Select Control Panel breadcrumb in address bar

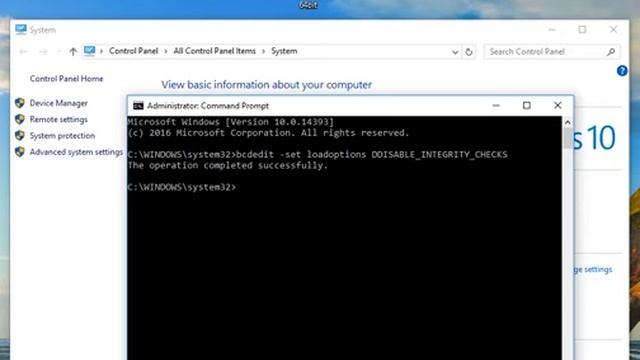click(x=133, y=51)
